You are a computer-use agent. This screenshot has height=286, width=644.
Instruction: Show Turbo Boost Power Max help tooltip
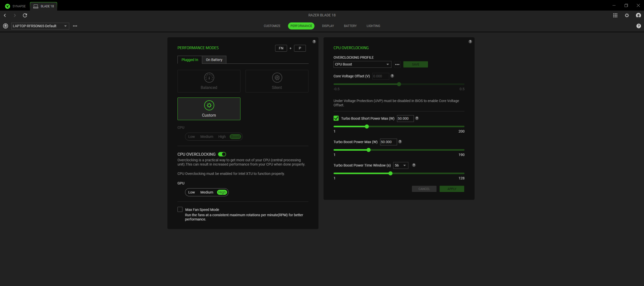400,142
